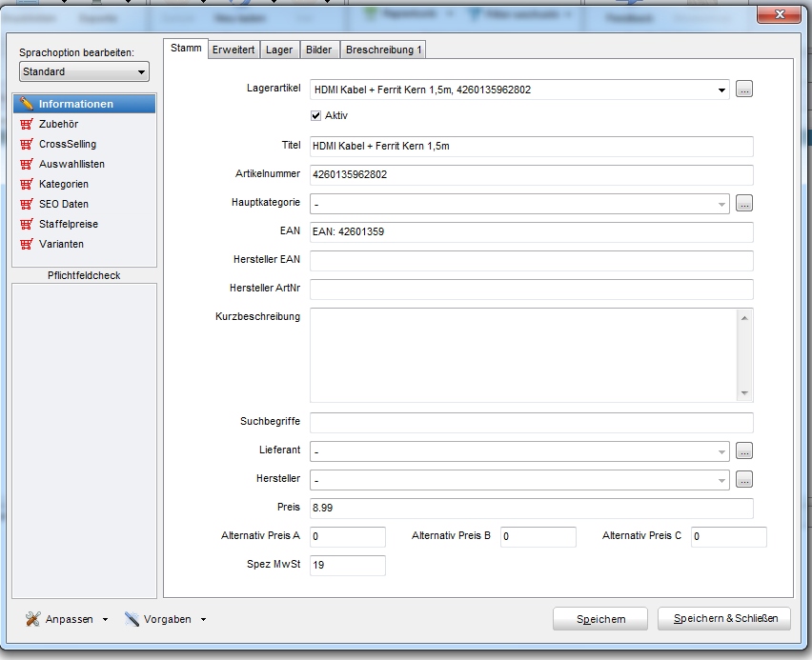Click the Kategorien cart icon
The width and height of the screenshot is (812, 660).
[27, 184]
